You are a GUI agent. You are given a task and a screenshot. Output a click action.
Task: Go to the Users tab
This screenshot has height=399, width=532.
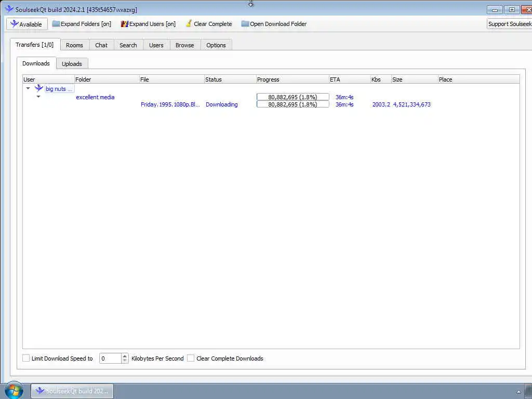click(x=156, y=45)
